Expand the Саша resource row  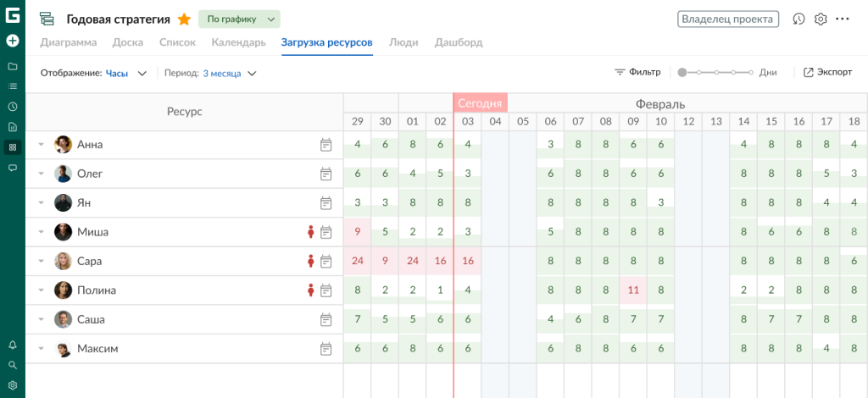[41, 319]
